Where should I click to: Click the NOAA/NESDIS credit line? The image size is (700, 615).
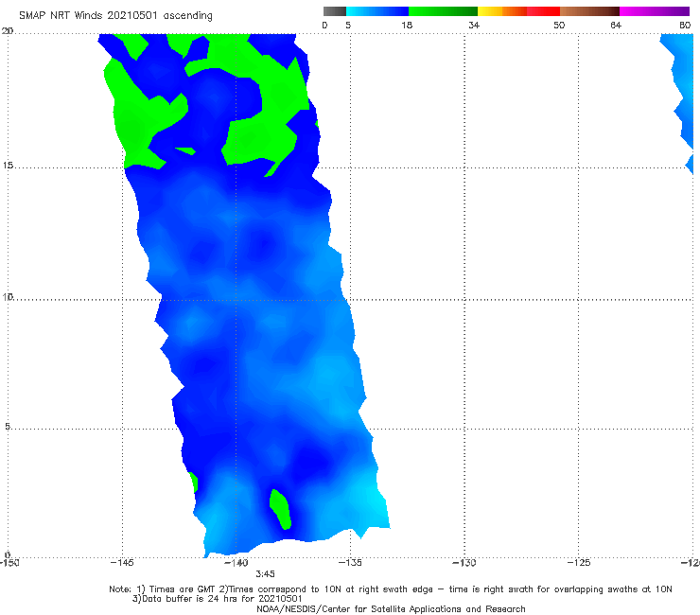[391, 608]
